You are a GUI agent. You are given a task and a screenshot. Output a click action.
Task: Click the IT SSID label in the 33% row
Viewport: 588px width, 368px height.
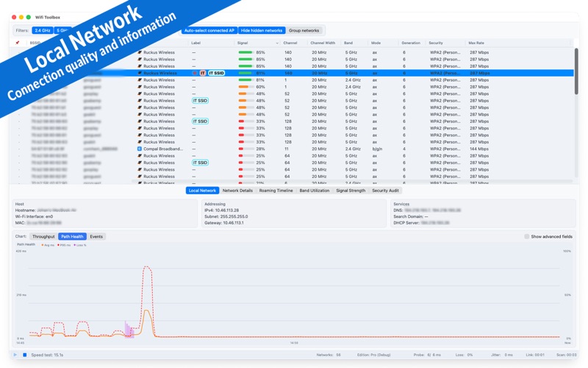pyautogui.click(x=200, y=121)
